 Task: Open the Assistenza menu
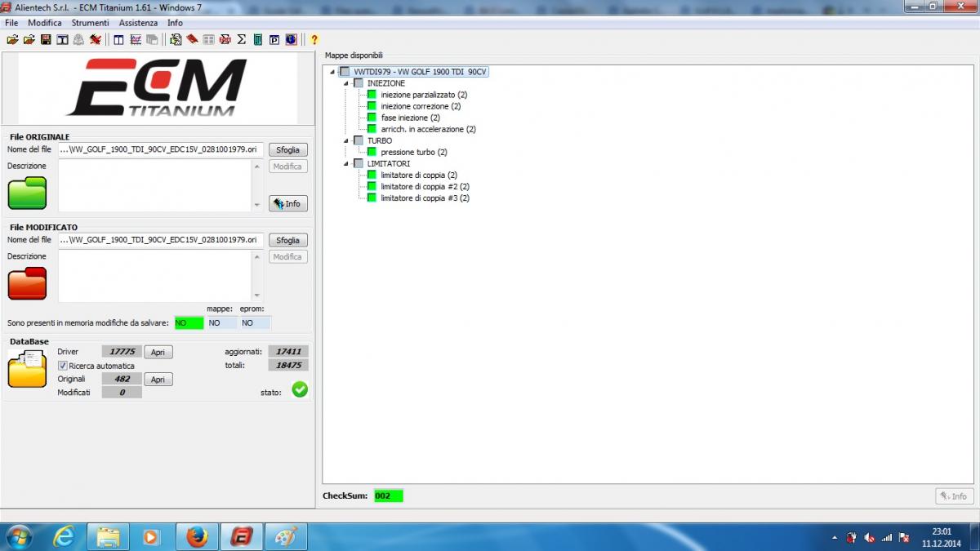pos(138,23)
